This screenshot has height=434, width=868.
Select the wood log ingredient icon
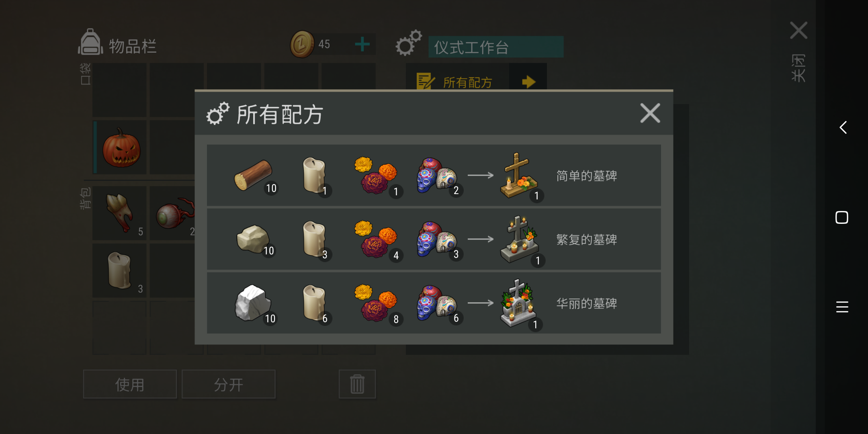click(253, 176)
